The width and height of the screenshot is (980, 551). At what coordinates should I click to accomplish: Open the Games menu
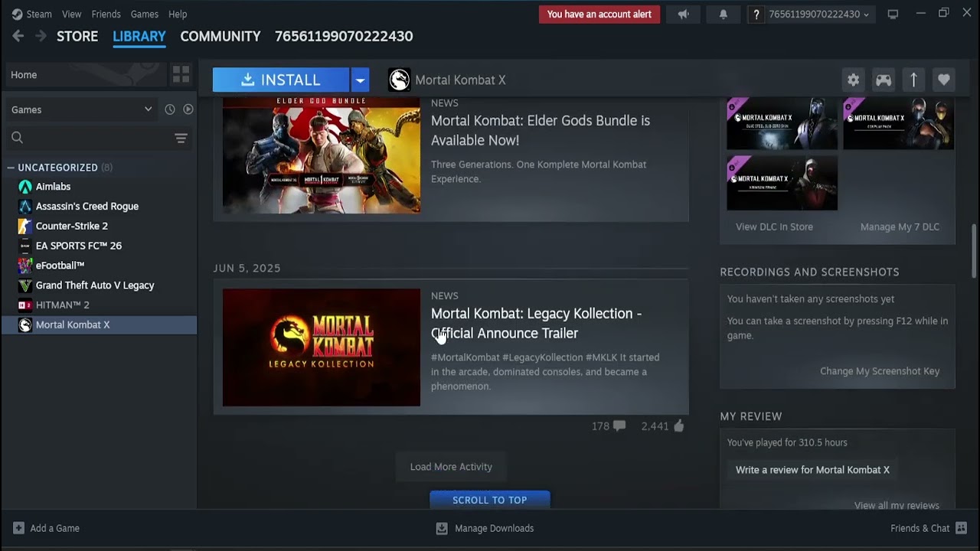tap(144, 14)
